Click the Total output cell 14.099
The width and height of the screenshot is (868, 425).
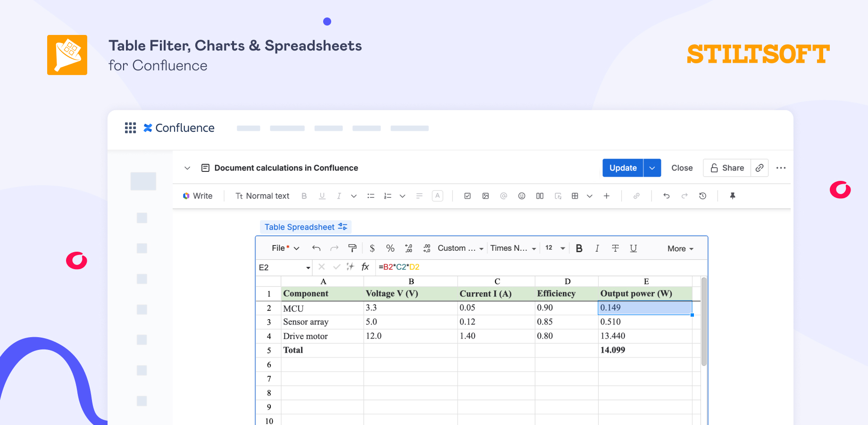pos(645,350)
